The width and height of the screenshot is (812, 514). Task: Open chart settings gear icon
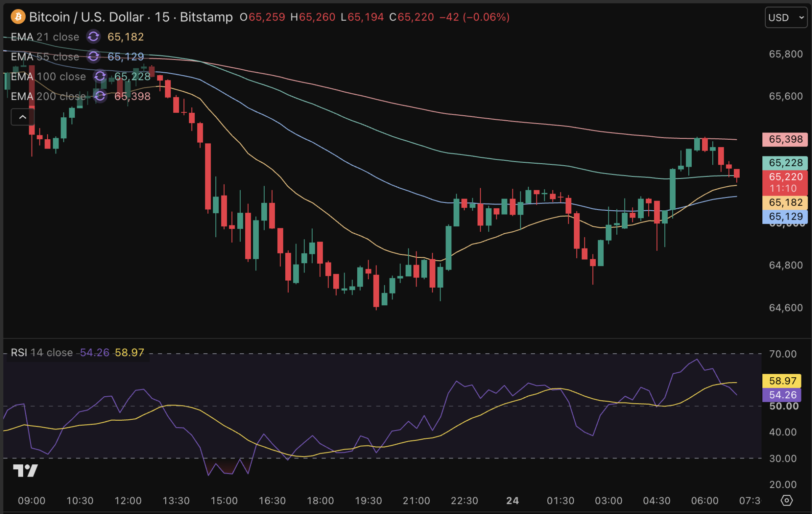tap(786, 501)
